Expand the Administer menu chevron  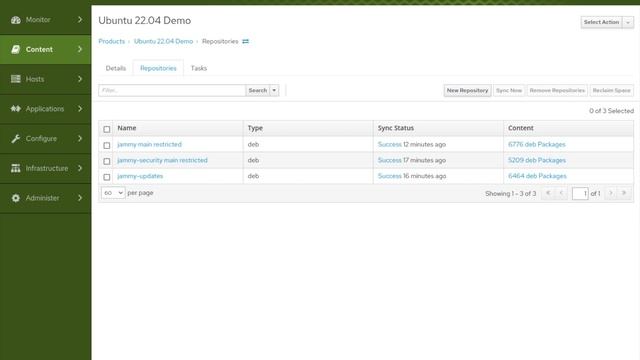coord(80,198)
